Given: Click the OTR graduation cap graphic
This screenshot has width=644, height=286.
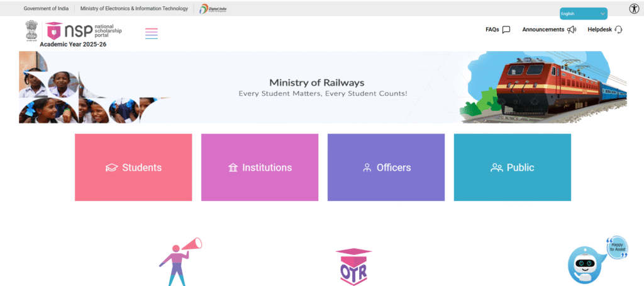Looking at the screenshot, I should pyautogui.click(x=353, y=266).
